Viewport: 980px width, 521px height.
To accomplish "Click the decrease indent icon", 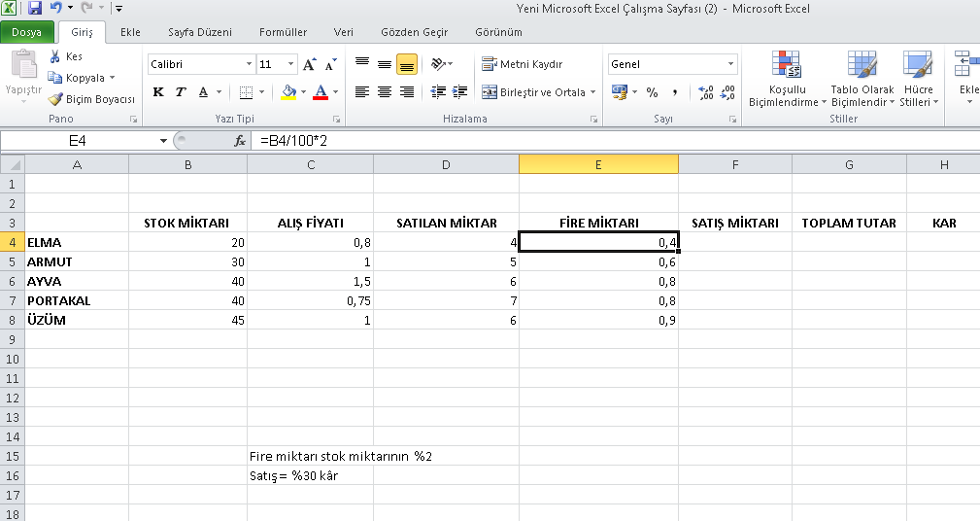I will [438, 92].
